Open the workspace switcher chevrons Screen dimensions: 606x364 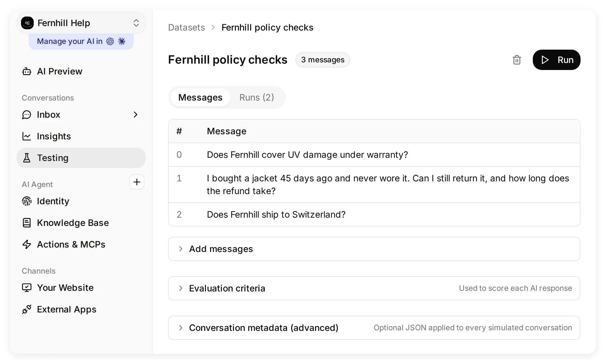click(136, 23)
